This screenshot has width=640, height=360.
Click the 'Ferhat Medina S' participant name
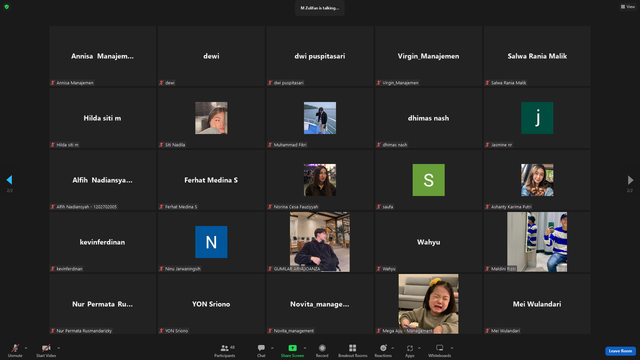click(x=211, y=180)
